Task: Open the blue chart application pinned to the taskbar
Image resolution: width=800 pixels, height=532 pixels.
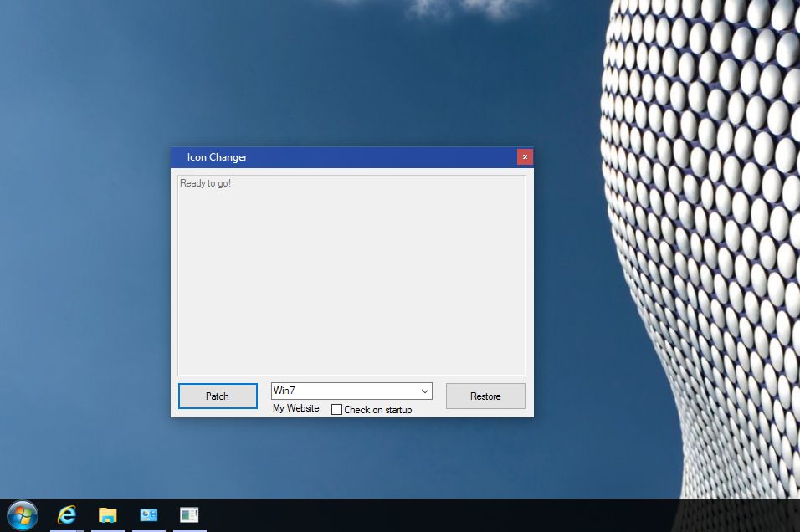Action: [x=148, y=515]
